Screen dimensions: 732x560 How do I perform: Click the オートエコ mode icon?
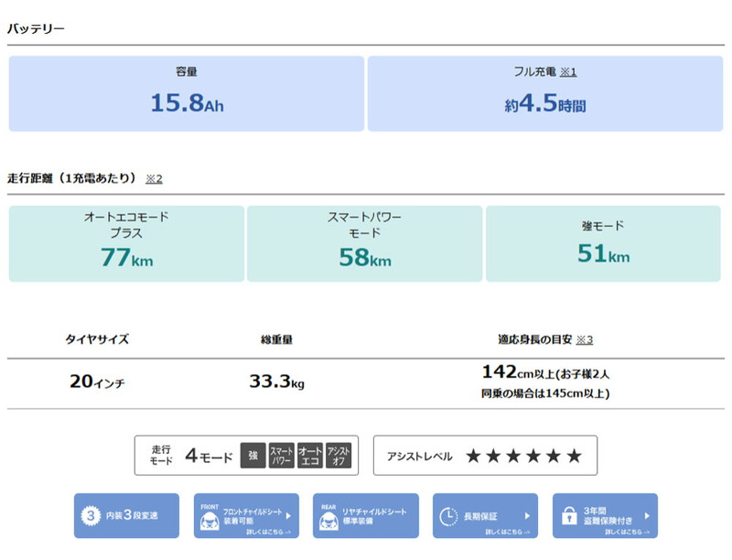tap(309, 455)
